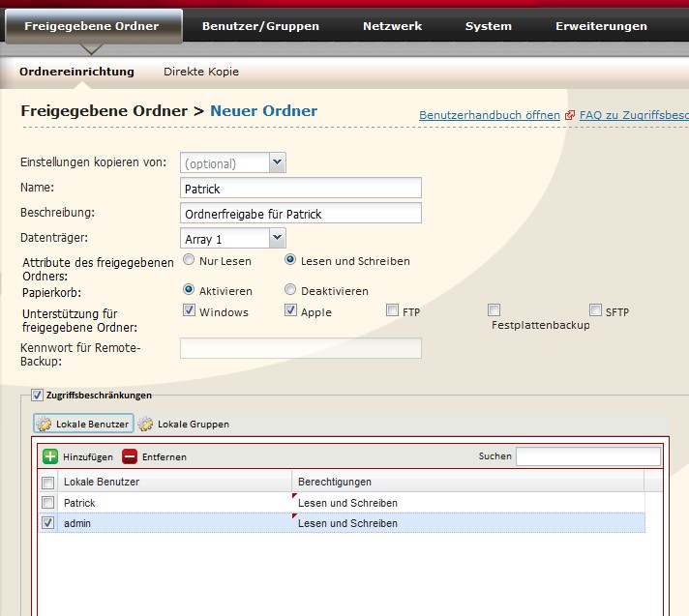Select Lesen und Schreiben attribute radio button
Viewport: 689px width, 616px height.
290,259
